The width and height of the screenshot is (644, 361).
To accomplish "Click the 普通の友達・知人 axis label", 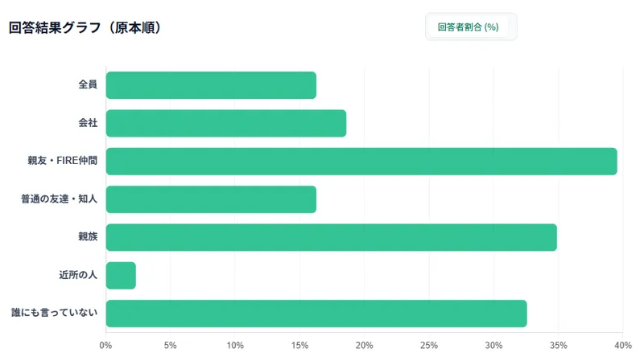I will pos(59,199).
